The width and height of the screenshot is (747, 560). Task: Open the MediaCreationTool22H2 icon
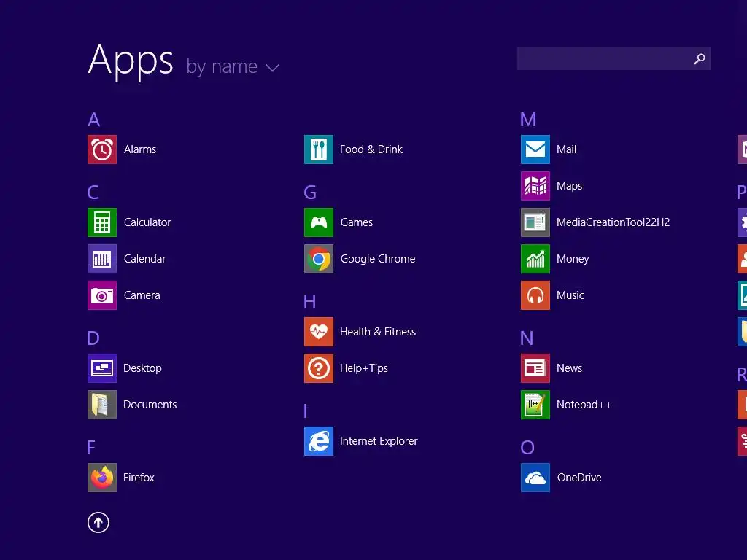point(535,222)
